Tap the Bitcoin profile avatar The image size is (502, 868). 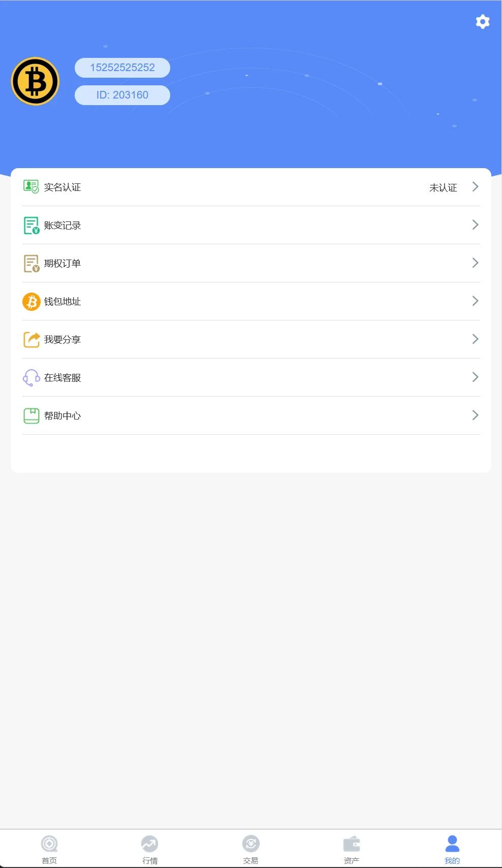pos(35,81)
